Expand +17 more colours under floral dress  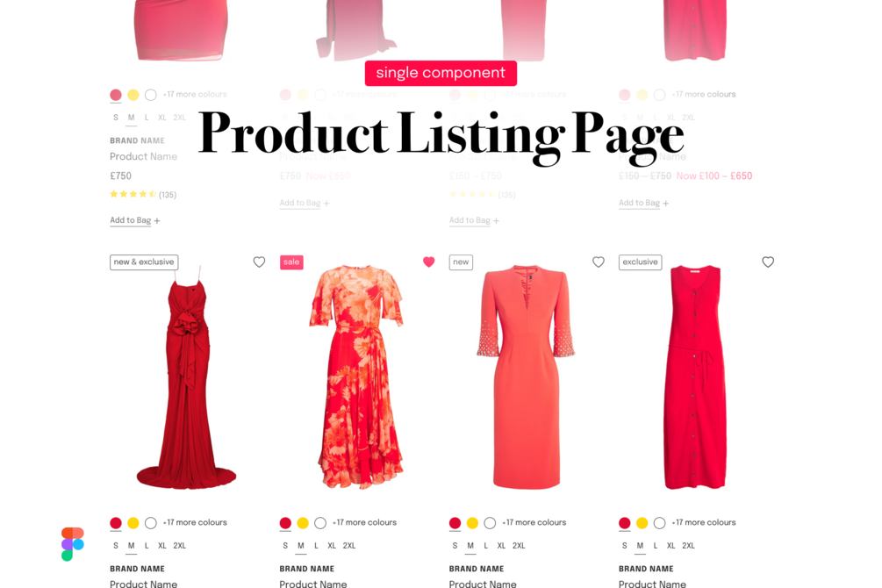(x=364, y=523)
